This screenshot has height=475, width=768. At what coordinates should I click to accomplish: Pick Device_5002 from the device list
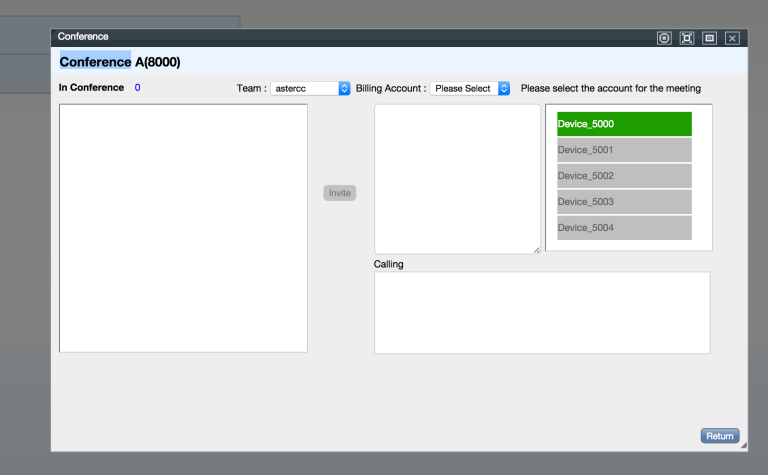[624, 176]
